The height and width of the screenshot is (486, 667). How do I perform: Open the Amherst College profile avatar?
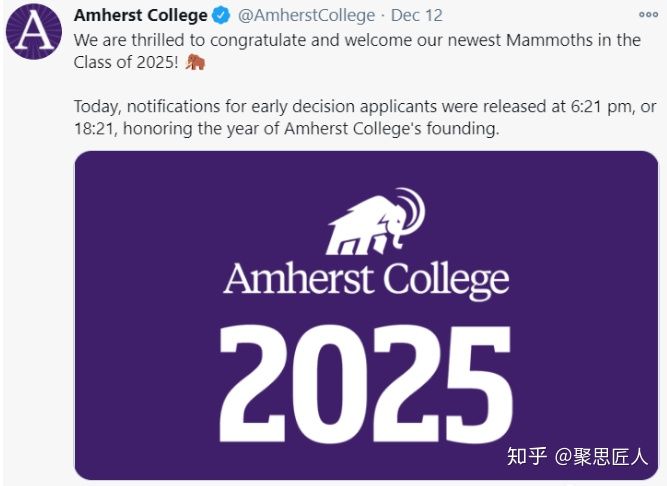(x=34, y=31)
